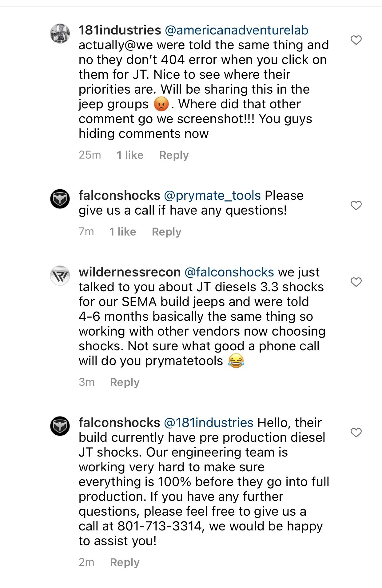The image size is (382, 588).
Task: Reply to falconshocks 2m comment
Action: [125, 562]
